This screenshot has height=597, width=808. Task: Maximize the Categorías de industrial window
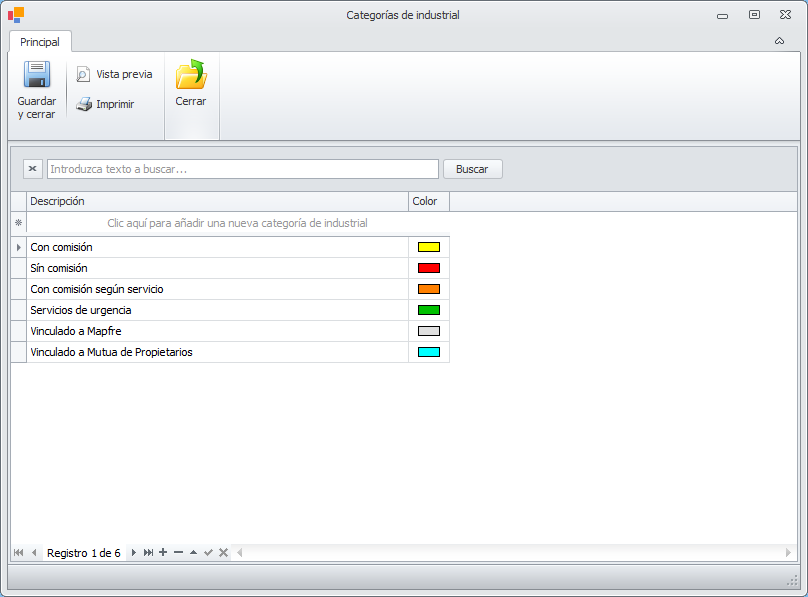tap(754, 15)
